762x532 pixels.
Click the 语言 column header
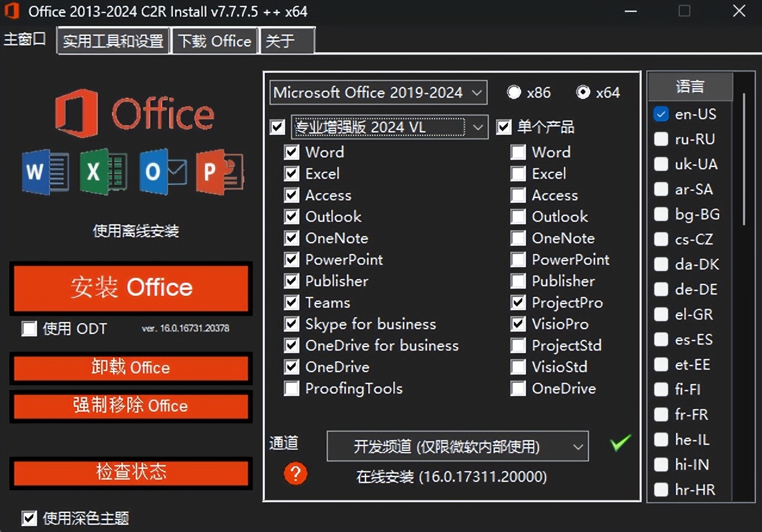[x=690, y=87]
